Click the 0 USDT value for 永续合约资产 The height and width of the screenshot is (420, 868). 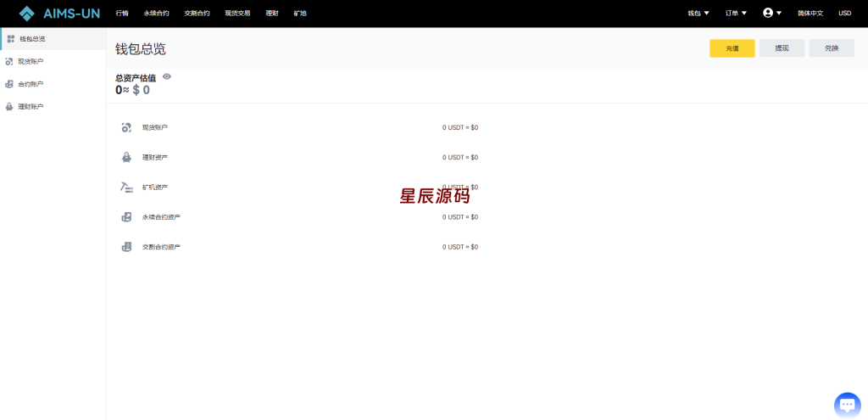460,217
